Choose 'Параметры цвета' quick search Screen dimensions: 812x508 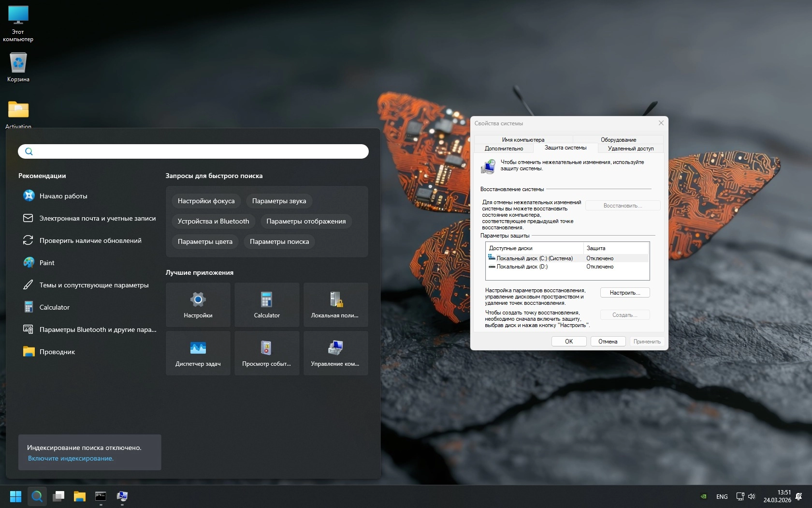(x=205, y=241)
